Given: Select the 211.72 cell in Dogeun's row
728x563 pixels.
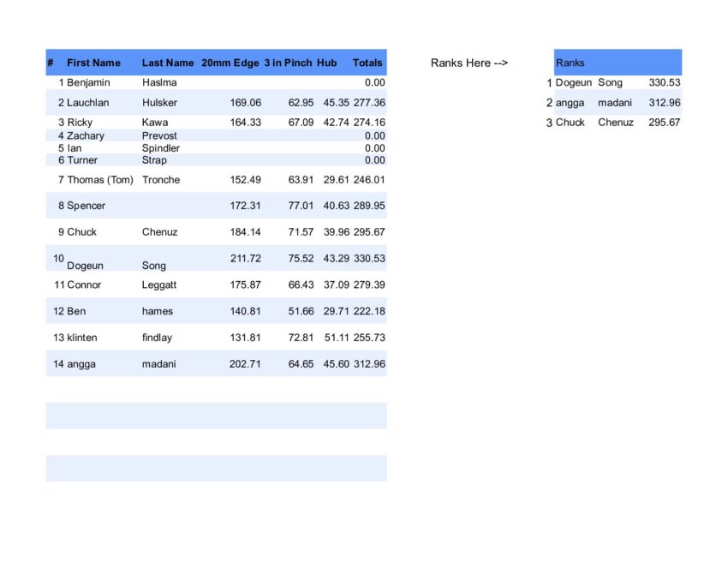Looking at the screenshot, I should (246, 259).
